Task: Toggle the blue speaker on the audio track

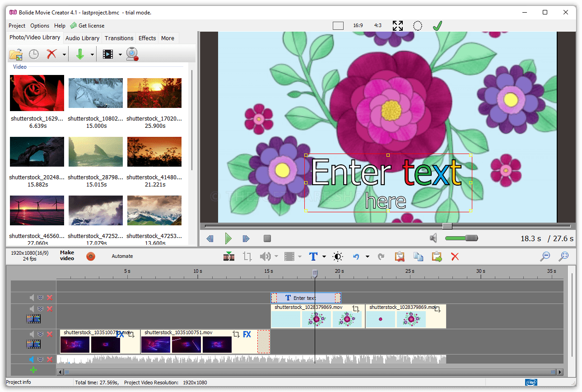Action: click(x=32, y=359)
